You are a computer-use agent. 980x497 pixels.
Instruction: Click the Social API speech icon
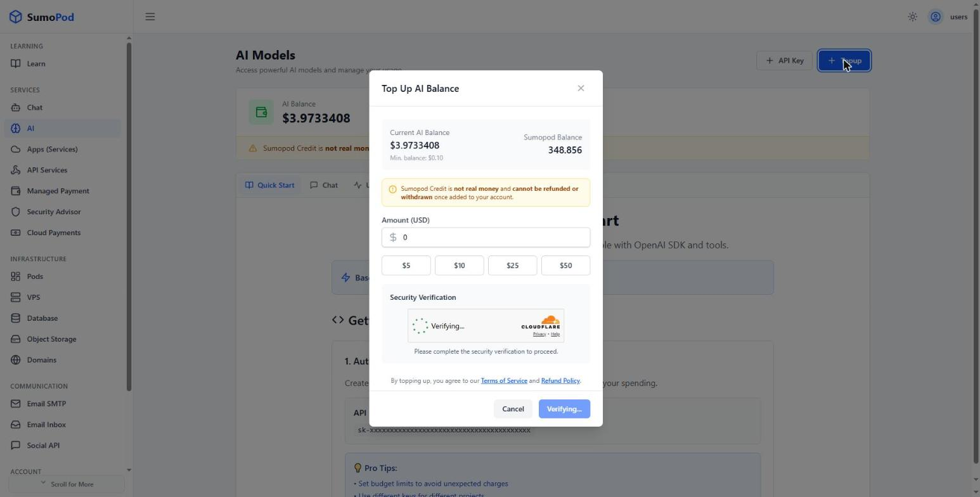click(x=16, y=446)
